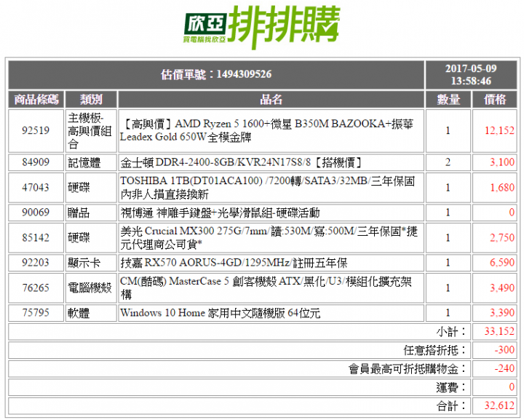
Task: Click Windows 10 Home product name
Action: point(221,313)
